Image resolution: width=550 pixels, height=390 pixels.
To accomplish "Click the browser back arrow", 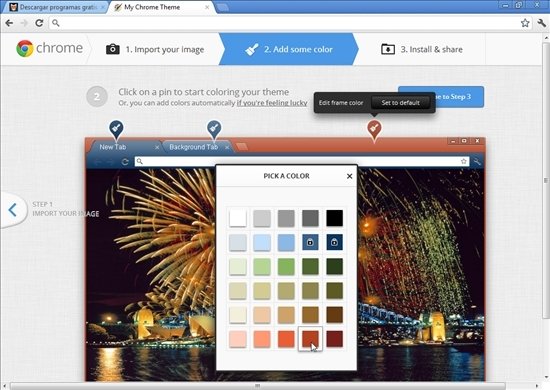I will point(9,23).
